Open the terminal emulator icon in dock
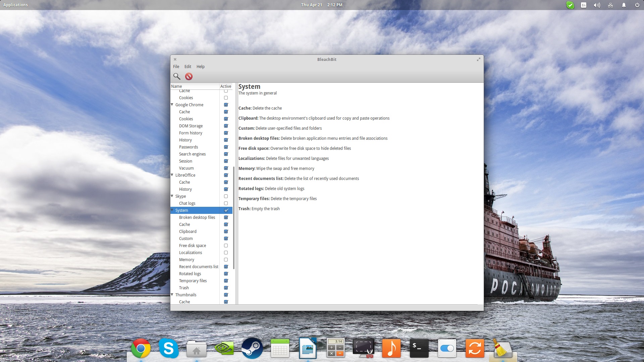This screenshot has width=644, height=362. coord(419,348)
